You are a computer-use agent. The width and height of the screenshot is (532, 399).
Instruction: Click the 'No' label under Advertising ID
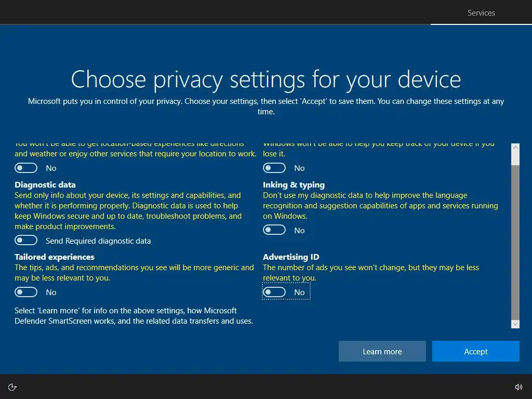[300, 292]
